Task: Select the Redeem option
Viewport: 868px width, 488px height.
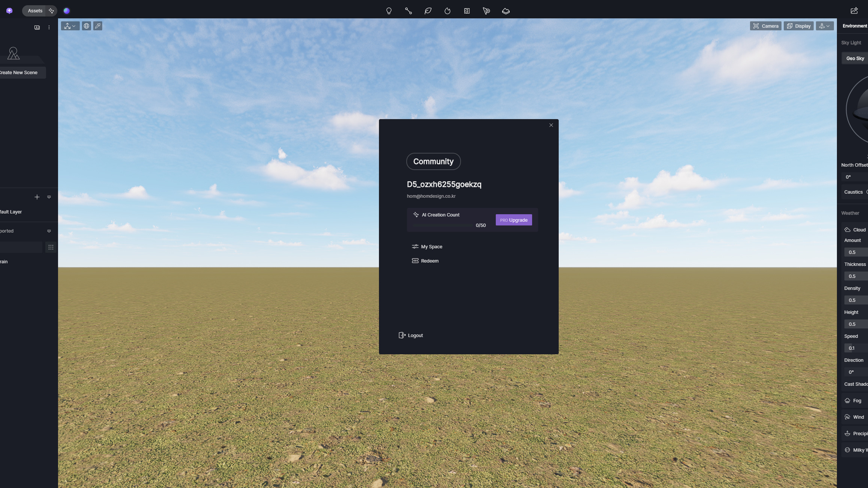Action: 429,261
